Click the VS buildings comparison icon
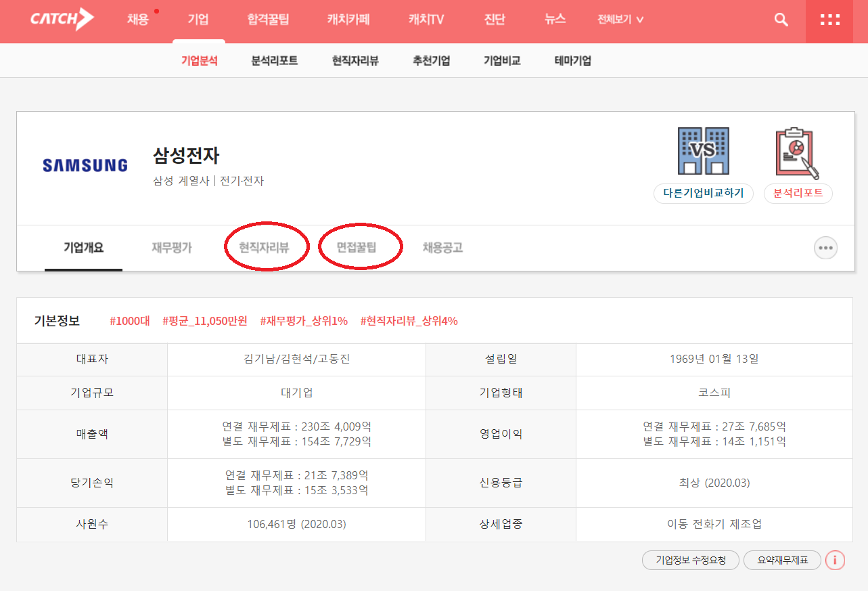Image resolution: width=868 pixels, height=591 pixels. [x=704, y=150]
